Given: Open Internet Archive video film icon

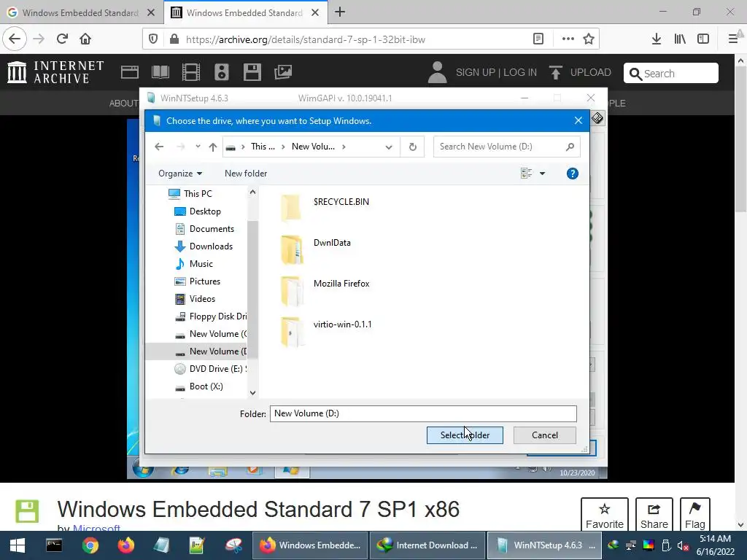Looking at the screenshot, I should point(191,72).
